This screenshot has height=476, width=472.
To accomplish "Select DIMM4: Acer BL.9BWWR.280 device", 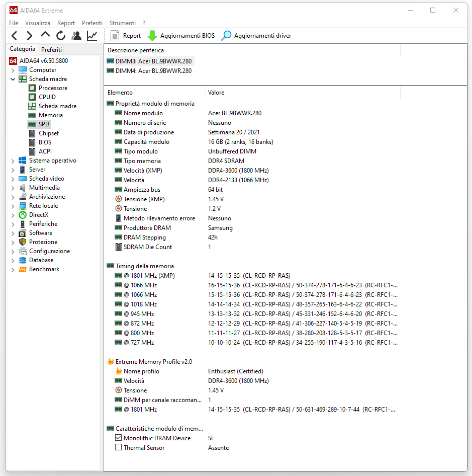I will pos(150,71).
